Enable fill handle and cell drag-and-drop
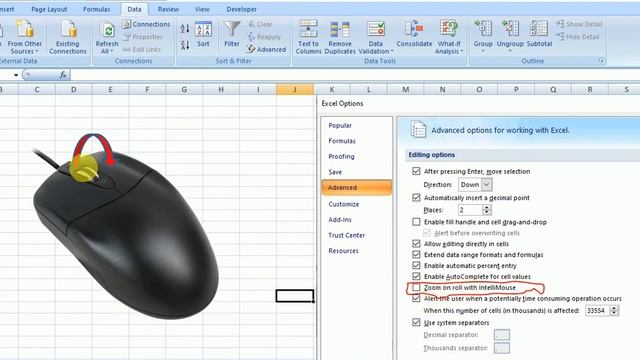Screen dimensions: 640x360 [x=416, y=222]
